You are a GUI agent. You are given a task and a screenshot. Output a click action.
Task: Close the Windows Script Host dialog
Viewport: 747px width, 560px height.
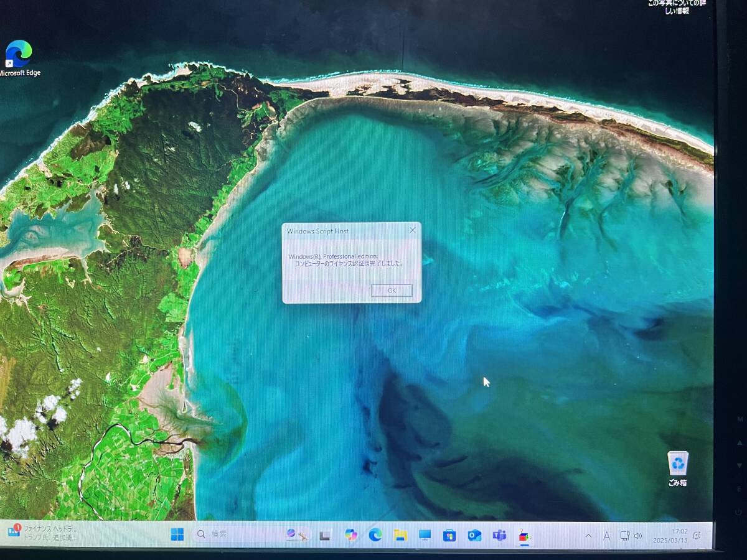click(412, 230)
